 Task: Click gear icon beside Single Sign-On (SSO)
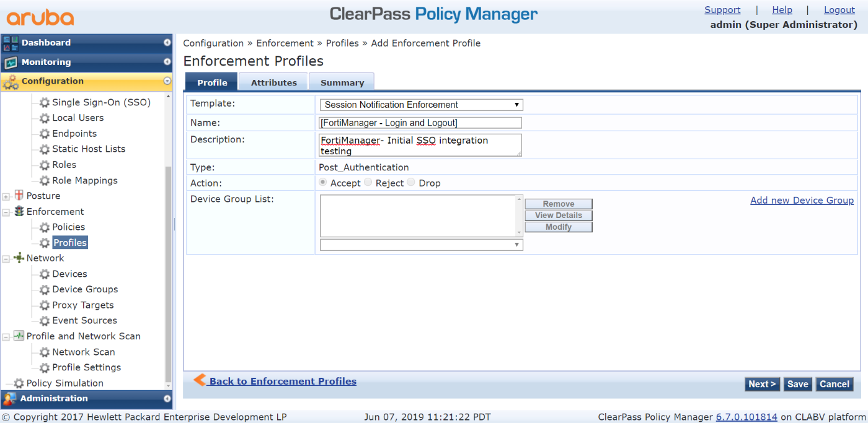click(45, 103)
